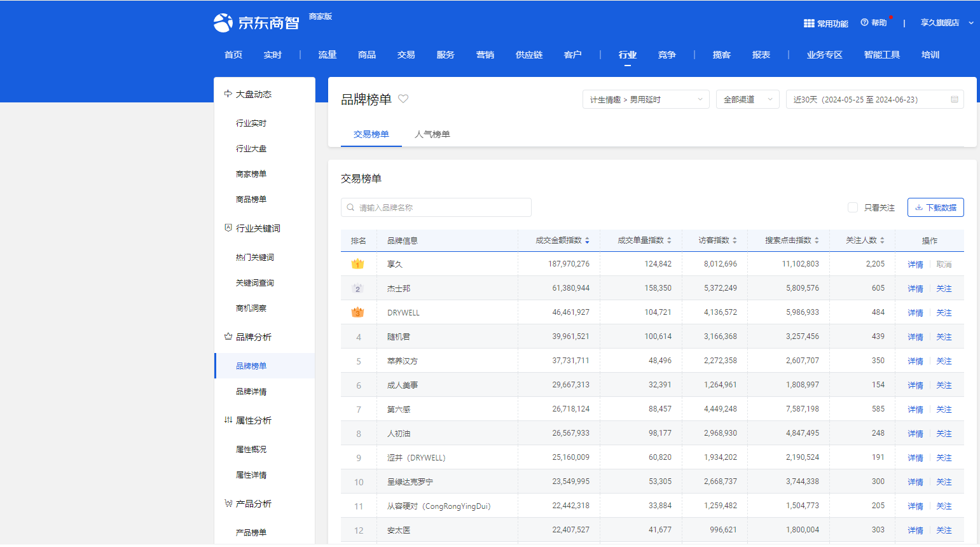
Task: Open the 竞争 top menu
Action: pyautogui.click(x=667, y=55)
